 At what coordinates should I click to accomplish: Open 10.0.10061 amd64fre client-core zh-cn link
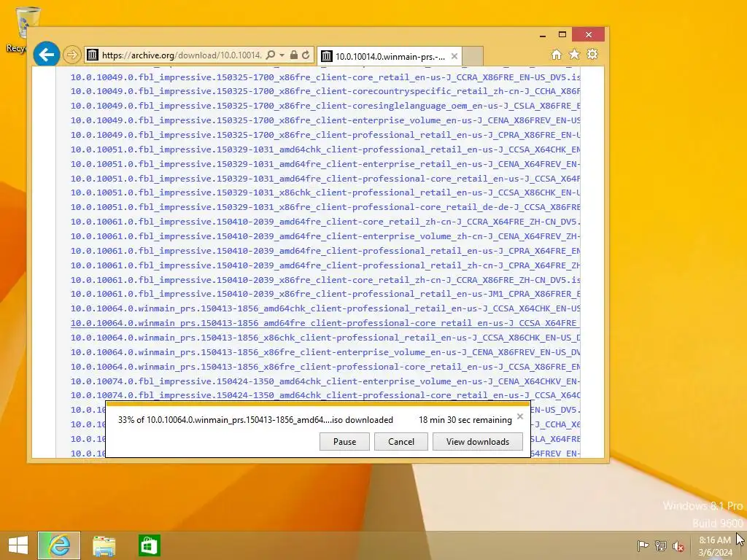(325, 222)
